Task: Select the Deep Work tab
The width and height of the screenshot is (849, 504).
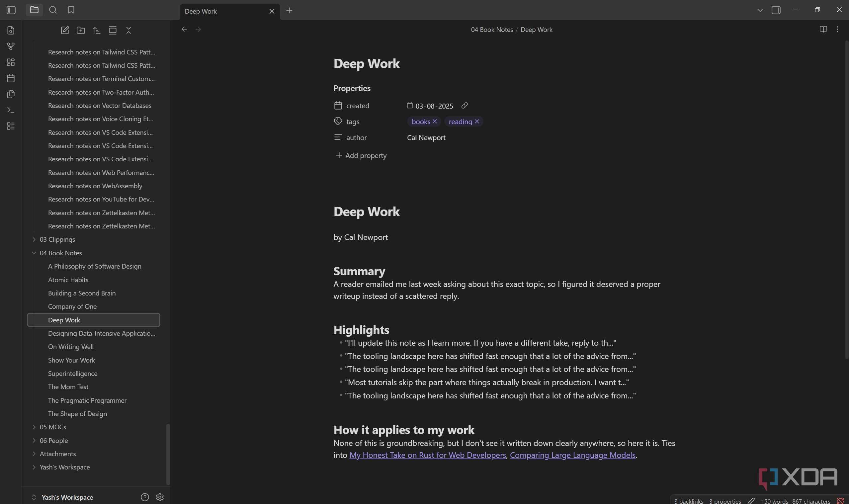Action: 230,11
